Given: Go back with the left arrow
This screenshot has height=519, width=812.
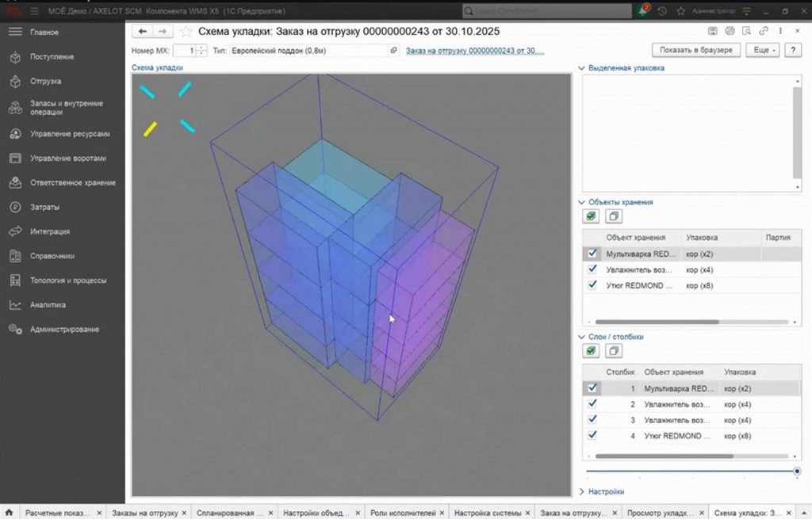Looking at the screenshot, I should coord(143,32).
